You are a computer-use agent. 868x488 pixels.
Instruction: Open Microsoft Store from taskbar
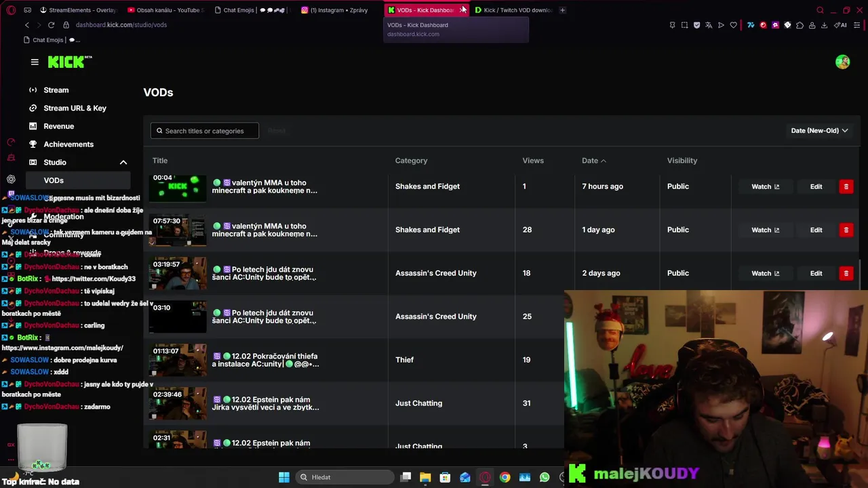pos(445,477)
